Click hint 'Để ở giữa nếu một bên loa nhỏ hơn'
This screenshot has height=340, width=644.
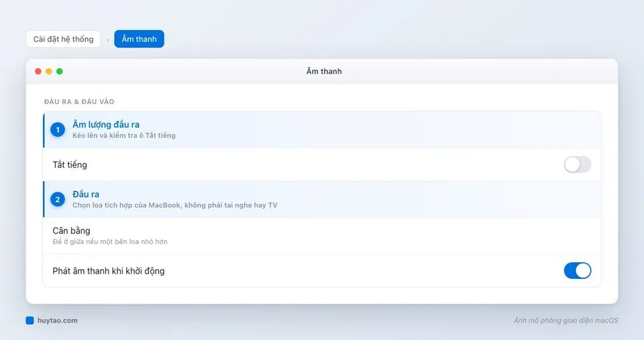[x=110, y=241]
